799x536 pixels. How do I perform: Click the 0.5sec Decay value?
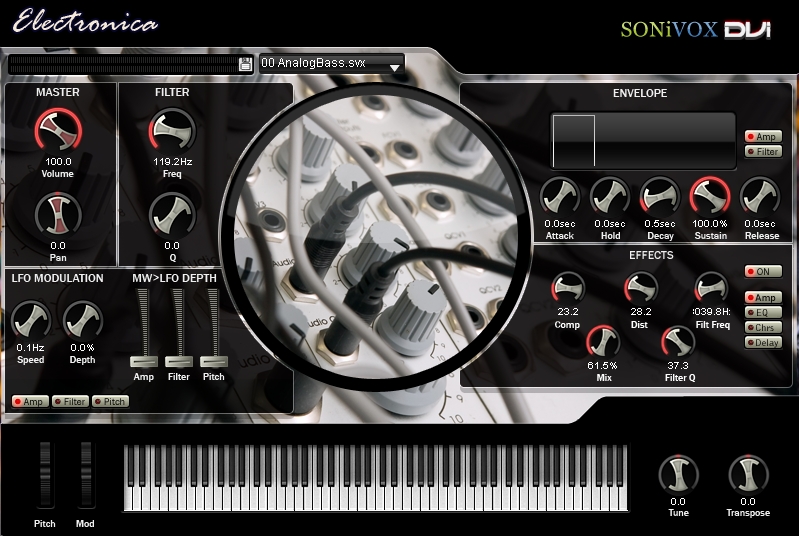coord(660,224)
